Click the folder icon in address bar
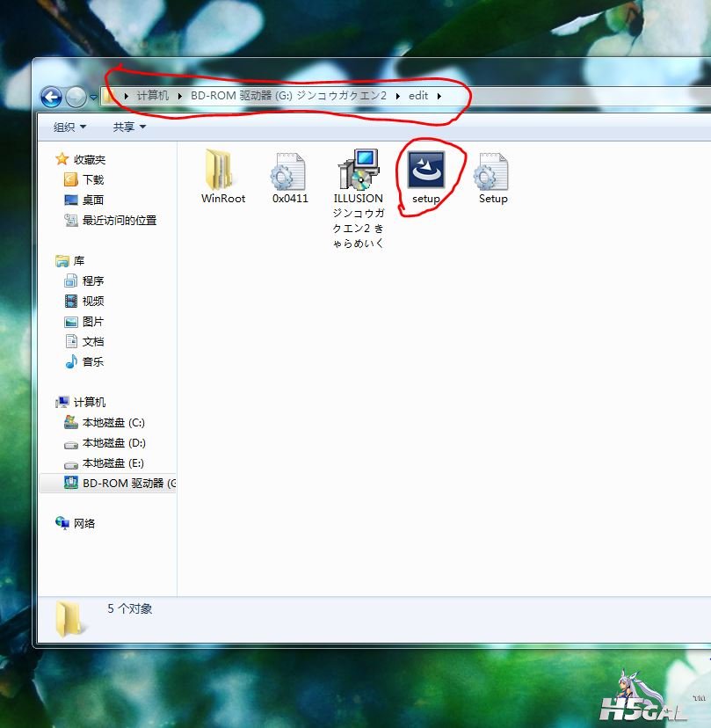Screen dimensions: 711x728 110,96
